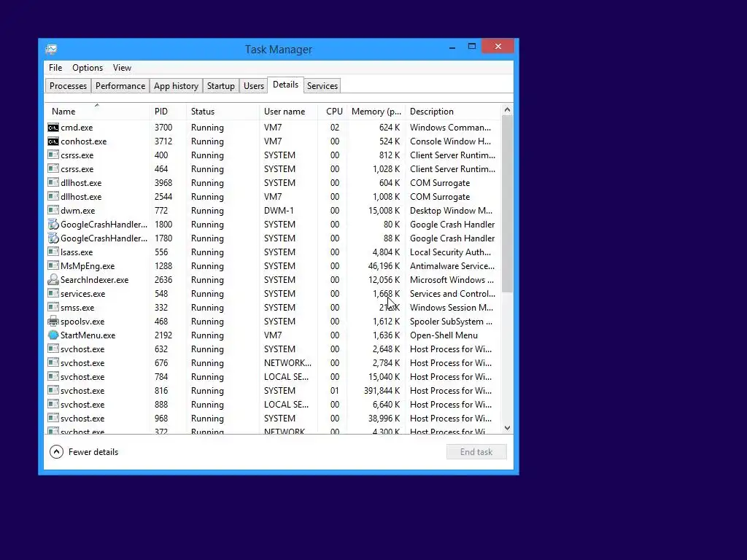
Task: Select the svchost.exe row with PID 784
Action: click(x=274, y=377)
